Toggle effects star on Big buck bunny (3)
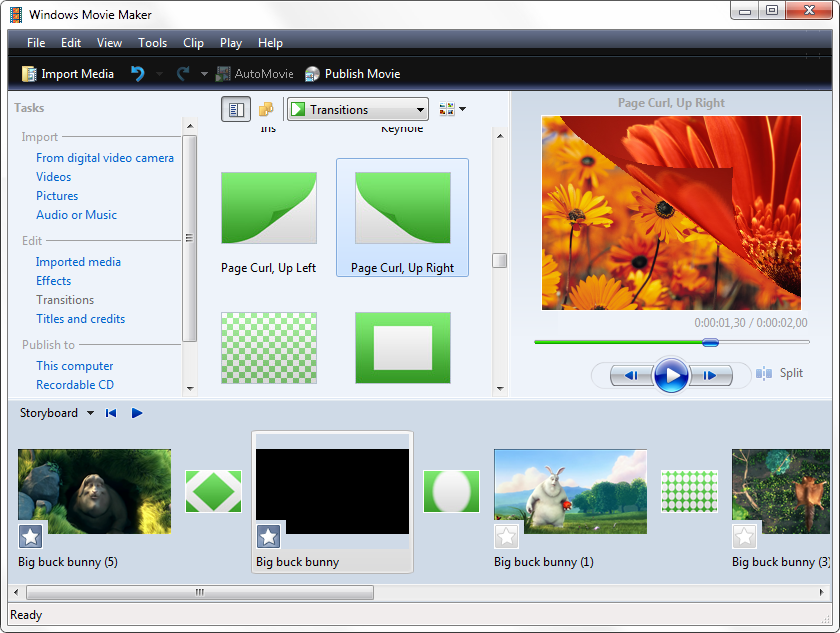 744,536
